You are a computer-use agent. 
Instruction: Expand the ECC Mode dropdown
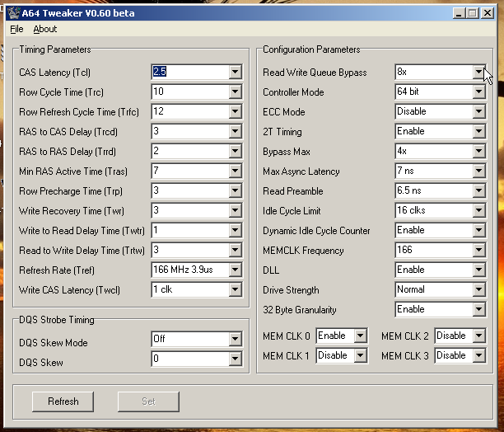(479, 111)
